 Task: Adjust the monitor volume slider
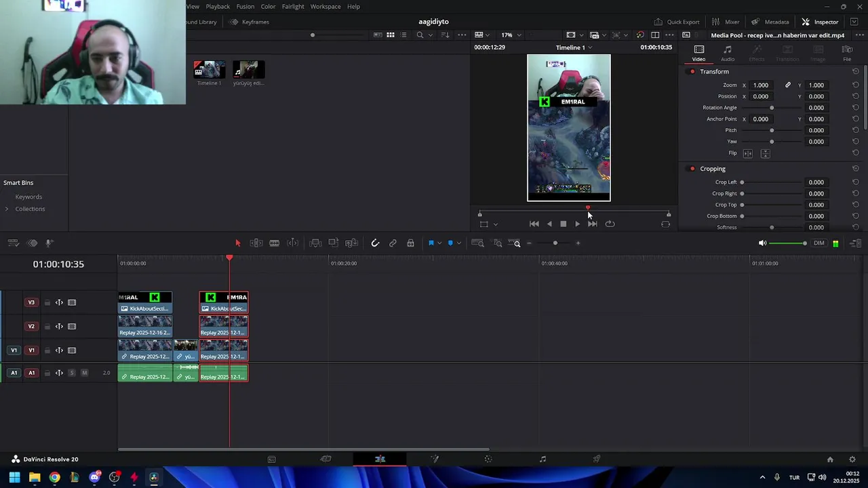click(x=788, y=243)
